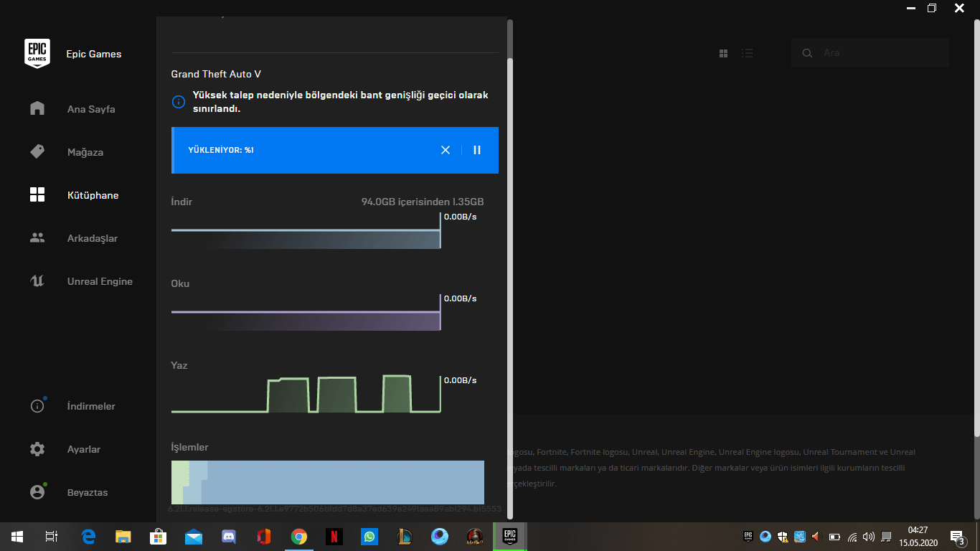Open File Explorer from the taskbar

[123, 537]
